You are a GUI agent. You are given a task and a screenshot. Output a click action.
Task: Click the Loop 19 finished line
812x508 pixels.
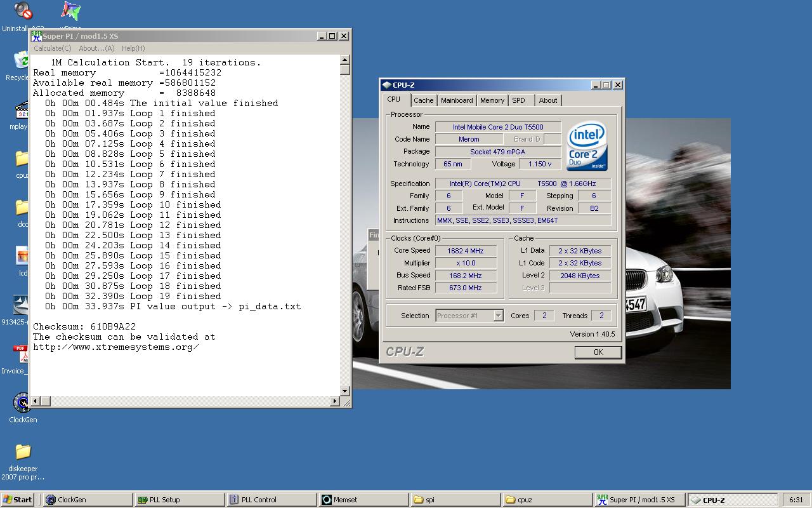point(133,296)
